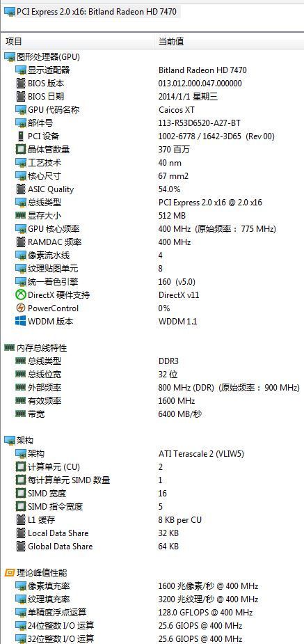Select the 显存大小 row
The height and width of the screenshot is (644, 304).
pyautogui.click(x=152, y=216)
